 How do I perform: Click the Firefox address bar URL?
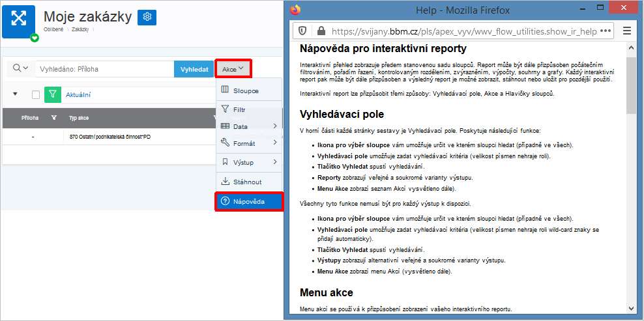pyautogui.click(x=464, y=31)
